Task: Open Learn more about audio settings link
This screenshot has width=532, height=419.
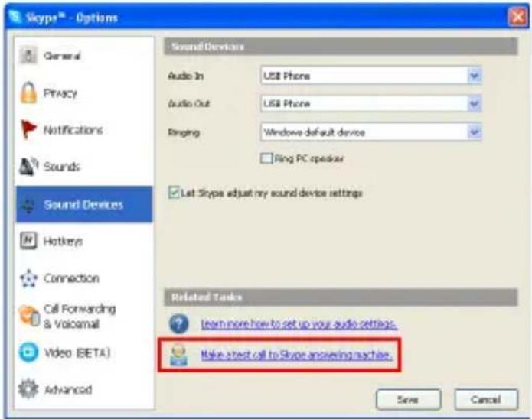Action: [299, 324]
